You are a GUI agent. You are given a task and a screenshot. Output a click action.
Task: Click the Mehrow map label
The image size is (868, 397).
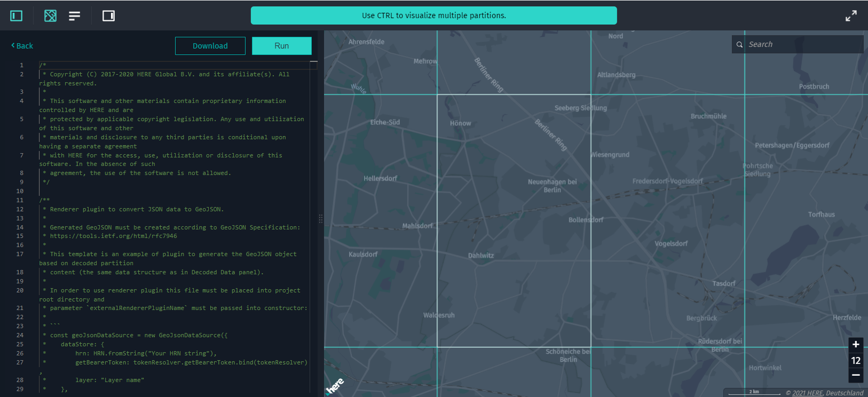pyautogui.click(x=425, y=61)
